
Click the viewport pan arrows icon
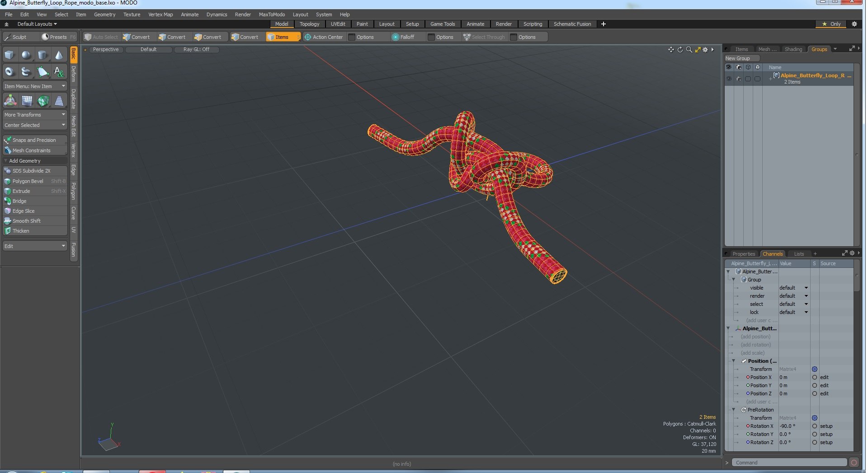click(671, 50)
